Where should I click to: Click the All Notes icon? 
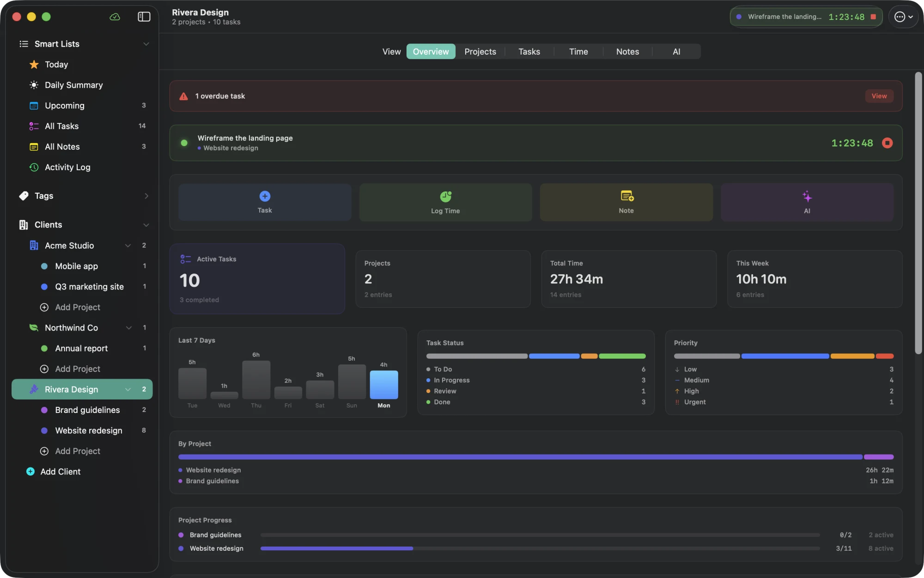pyautogui.click(x=34, y=147)
